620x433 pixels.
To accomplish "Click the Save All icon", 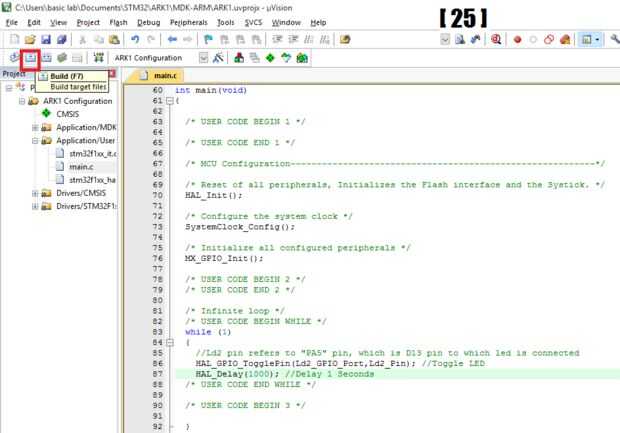I will 62,39.
